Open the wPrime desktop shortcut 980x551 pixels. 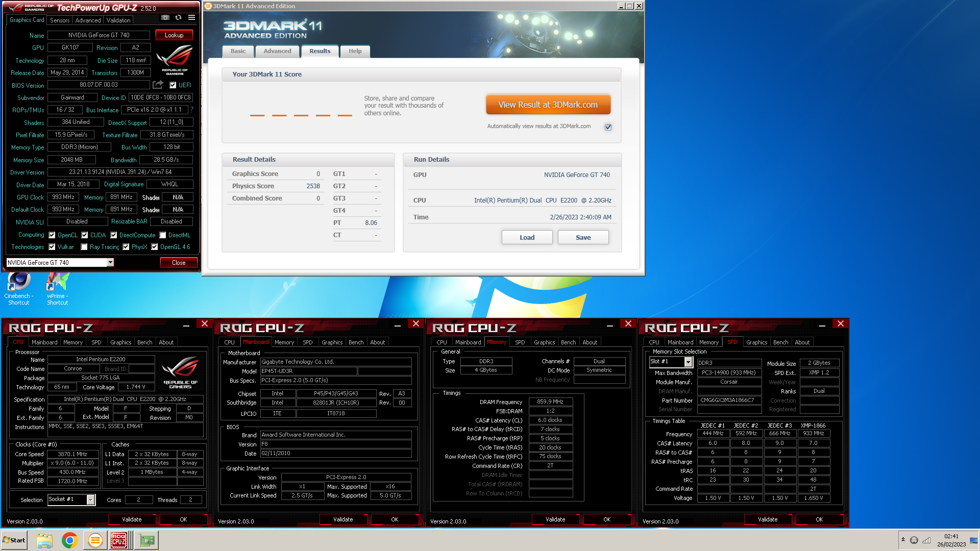pyautogui.click(x=57, y=289)
